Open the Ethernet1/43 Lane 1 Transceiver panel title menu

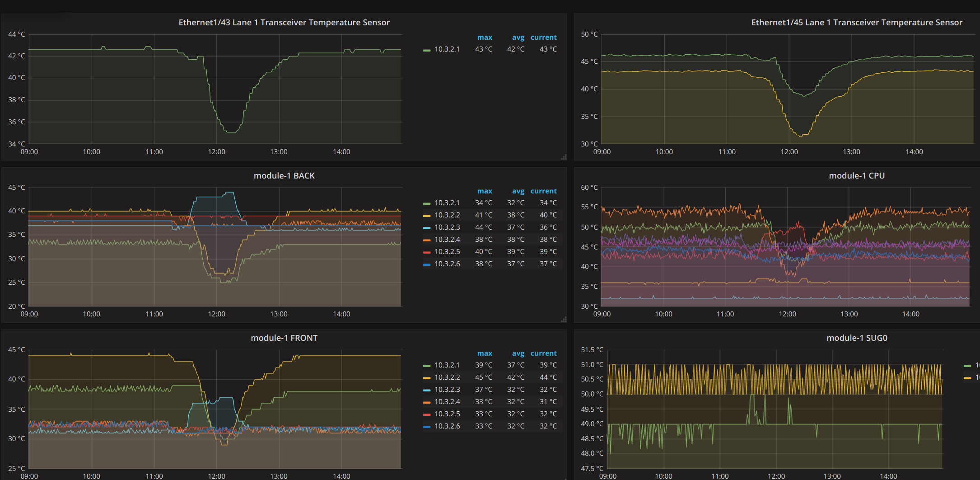[284, 23]
